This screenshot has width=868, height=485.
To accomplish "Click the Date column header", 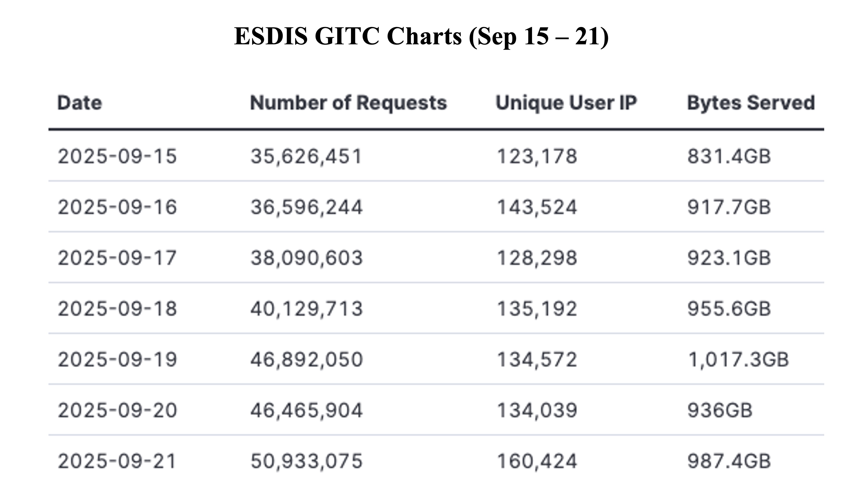I will click(x=79, y=103).
